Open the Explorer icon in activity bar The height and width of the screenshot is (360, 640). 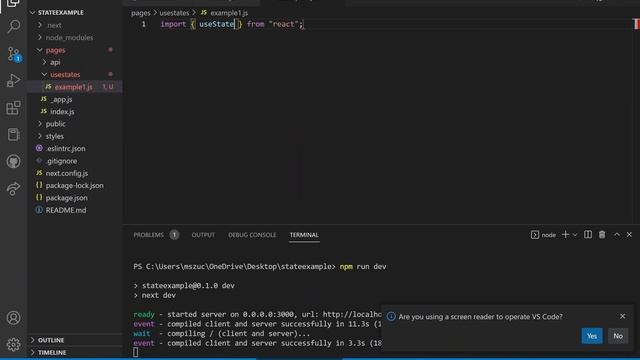coord(13,4)
